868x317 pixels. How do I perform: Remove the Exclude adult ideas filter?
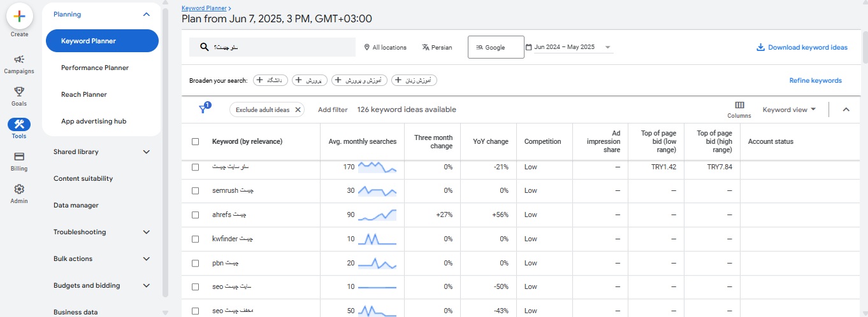[298, 109]
